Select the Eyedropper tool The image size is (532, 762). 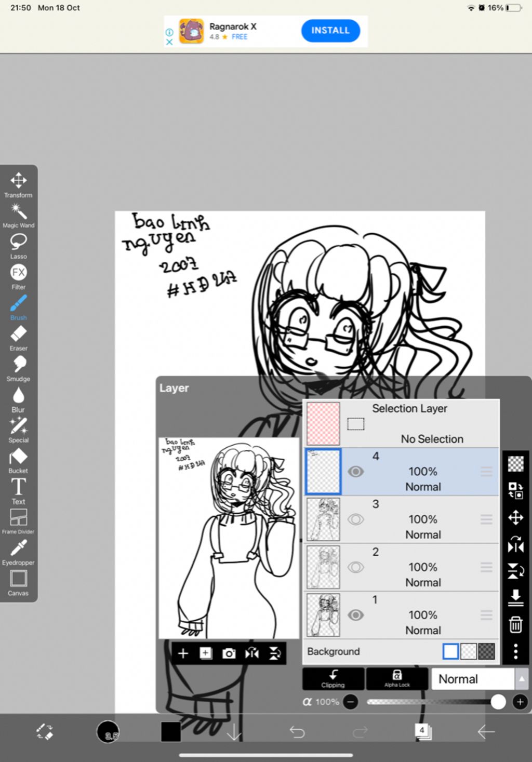pyautogui.click(x=19, y=552)
